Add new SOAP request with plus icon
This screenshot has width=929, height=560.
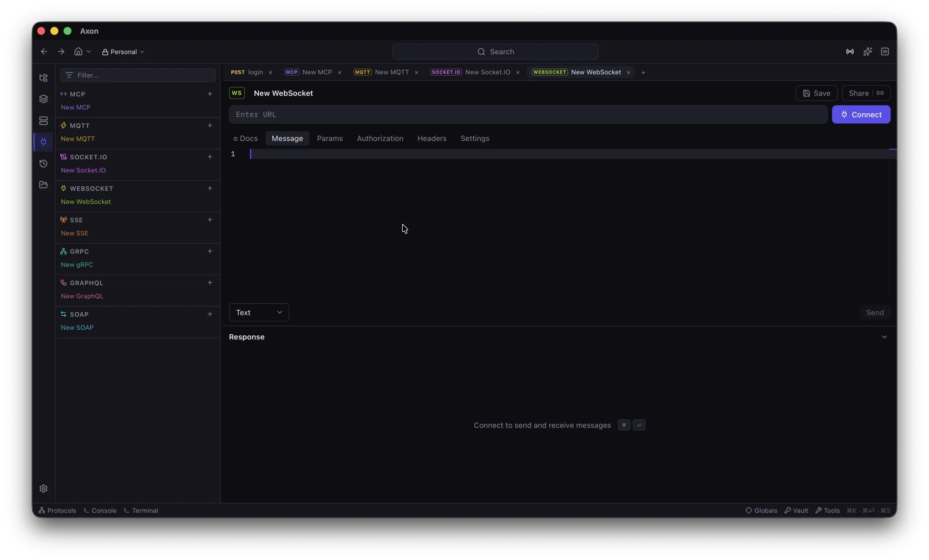210,314
